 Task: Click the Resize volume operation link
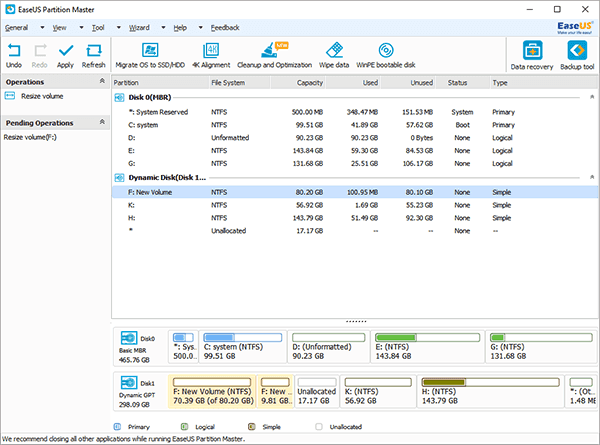(x=42, y=96)
